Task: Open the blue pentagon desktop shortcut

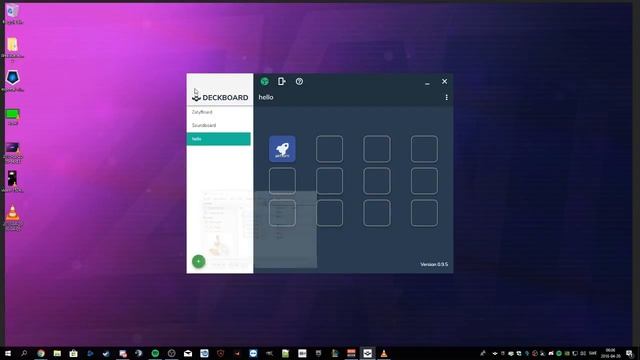Action: tap(12, 80)
